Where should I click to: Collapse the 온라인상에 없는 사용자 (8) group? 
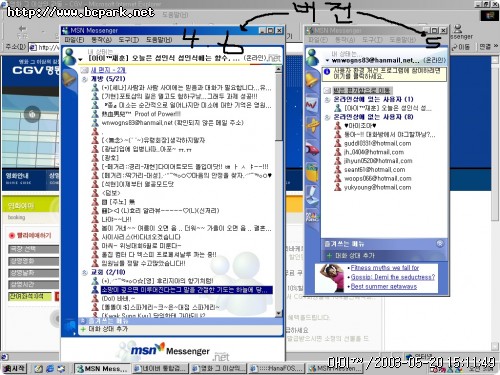[327, 117]
